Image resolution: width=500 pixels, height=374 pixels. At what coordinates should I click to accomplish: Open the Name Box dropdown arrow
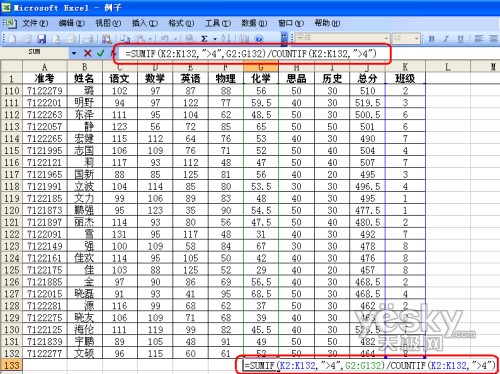[x=74, y=53]
